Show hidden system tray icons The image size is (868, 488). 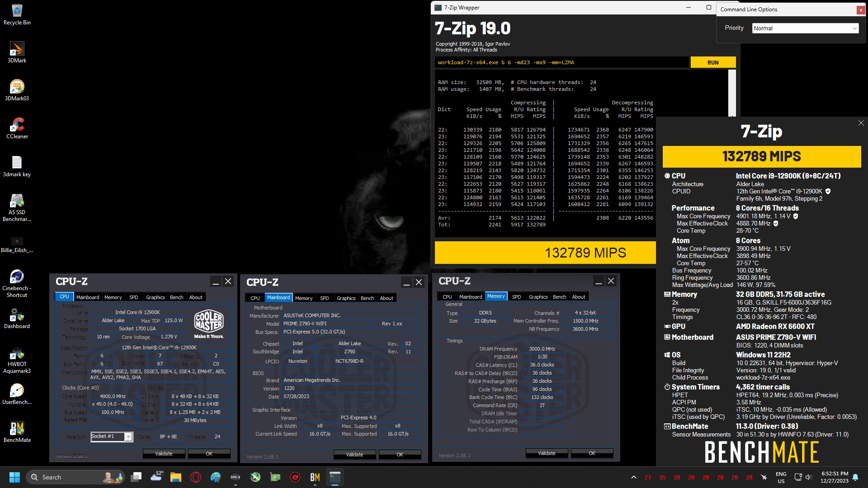point(634,477)
